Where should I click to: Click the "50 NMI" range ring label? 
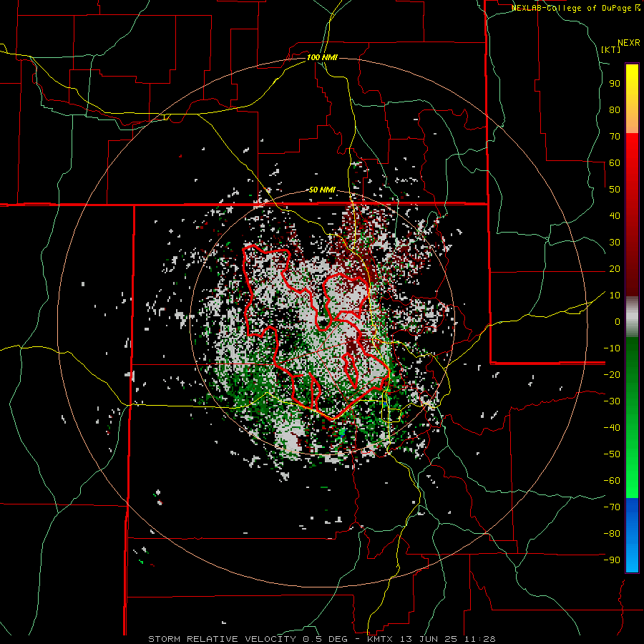click(x=322, y=190)
